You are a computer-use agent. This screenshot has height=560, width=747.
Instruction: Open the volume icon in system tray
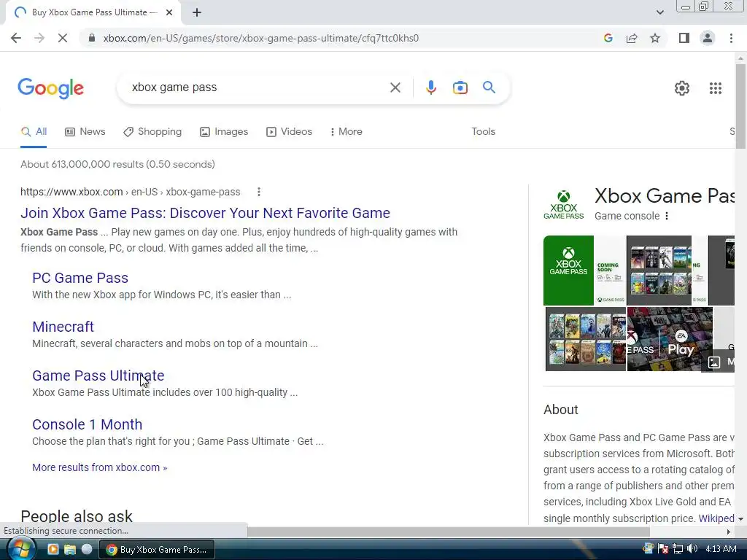[x=692, y=549]
